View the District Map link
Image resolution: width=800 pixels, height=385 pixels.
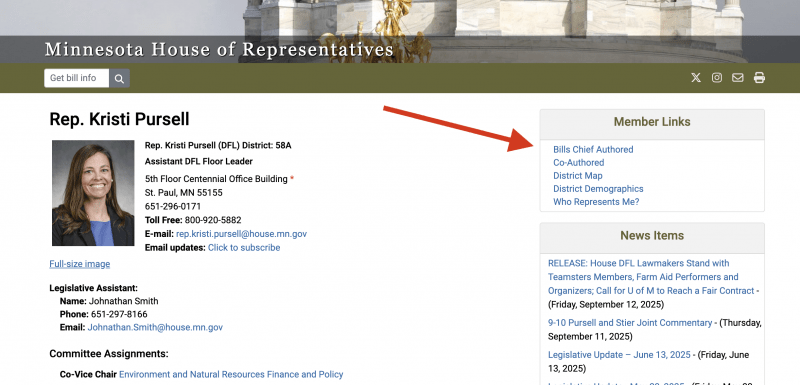(578, 176)
